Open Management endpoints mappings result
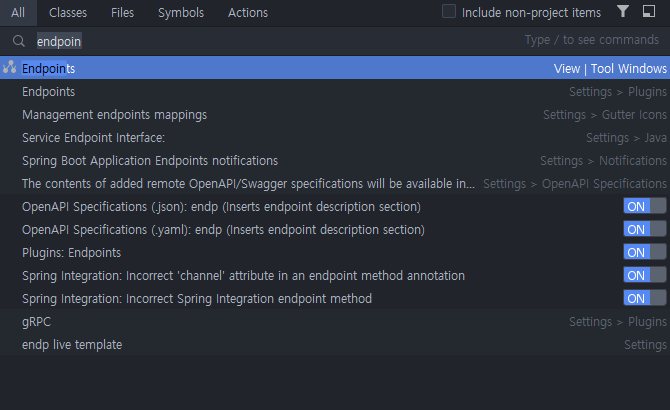The width and height of the screenshot is (670, 410). click(335, 114)
